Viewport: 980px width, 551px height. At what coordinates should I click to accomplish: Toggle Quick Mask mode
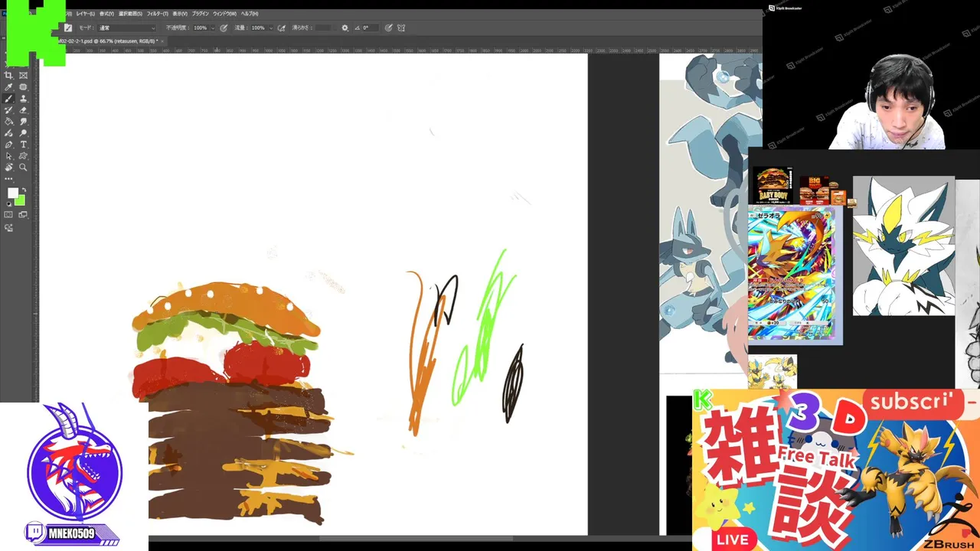click(x=8, y=214)
